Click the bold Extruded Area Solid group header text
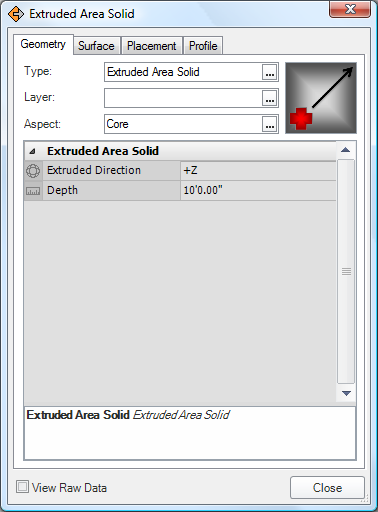378x512 pixels. coord(103,151)
